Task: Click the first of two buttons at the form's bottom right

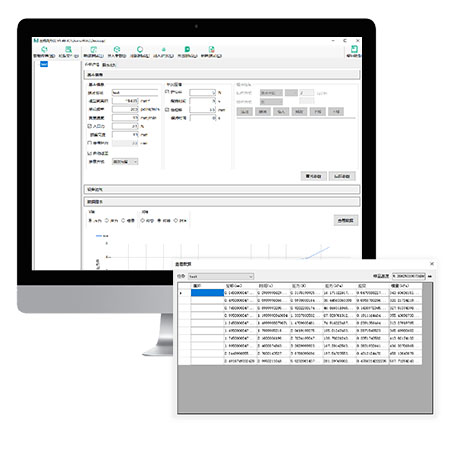Action: tap(313, 176)
